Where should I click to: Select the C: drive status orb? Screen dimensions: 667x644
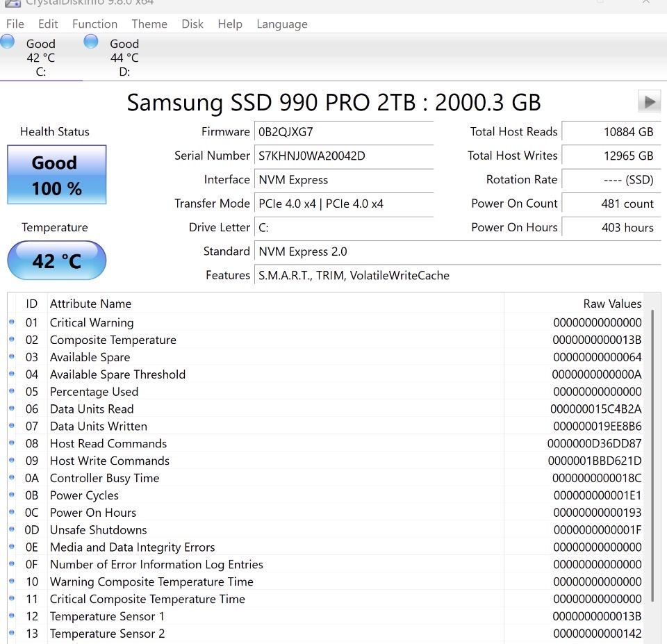(x=8, y=42)
